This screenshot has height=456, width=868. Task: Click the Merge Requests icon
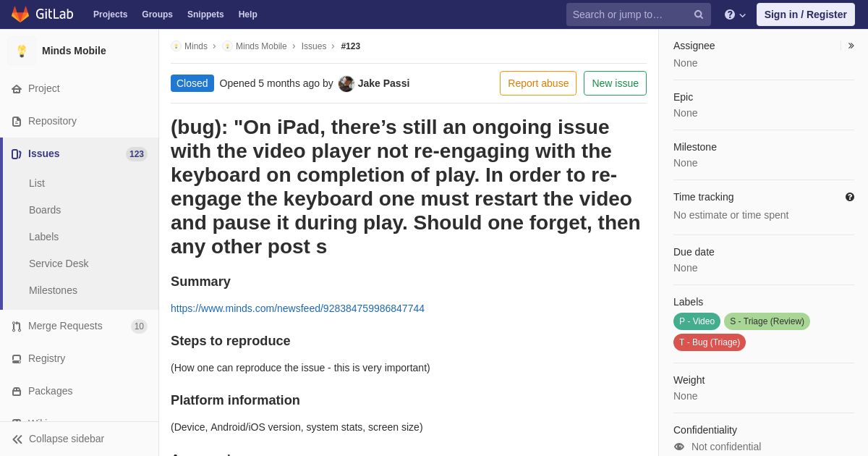(17, 326)
